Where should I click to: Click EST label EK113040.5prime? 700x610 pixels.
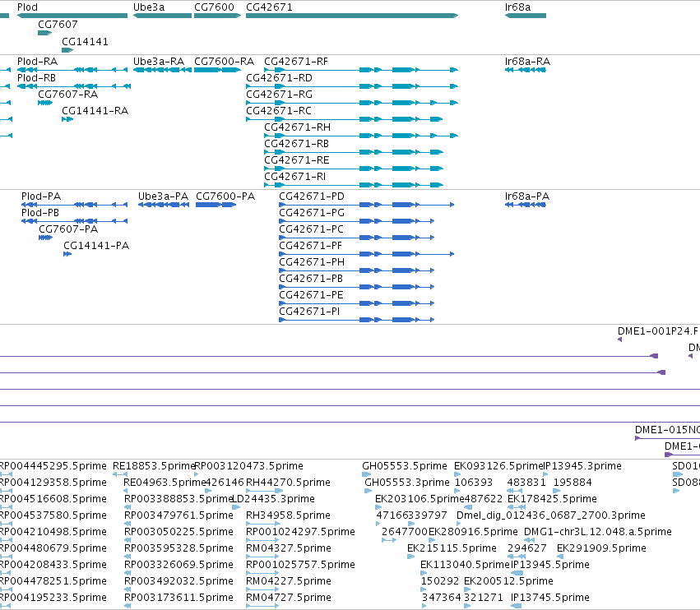click(466, 565)
